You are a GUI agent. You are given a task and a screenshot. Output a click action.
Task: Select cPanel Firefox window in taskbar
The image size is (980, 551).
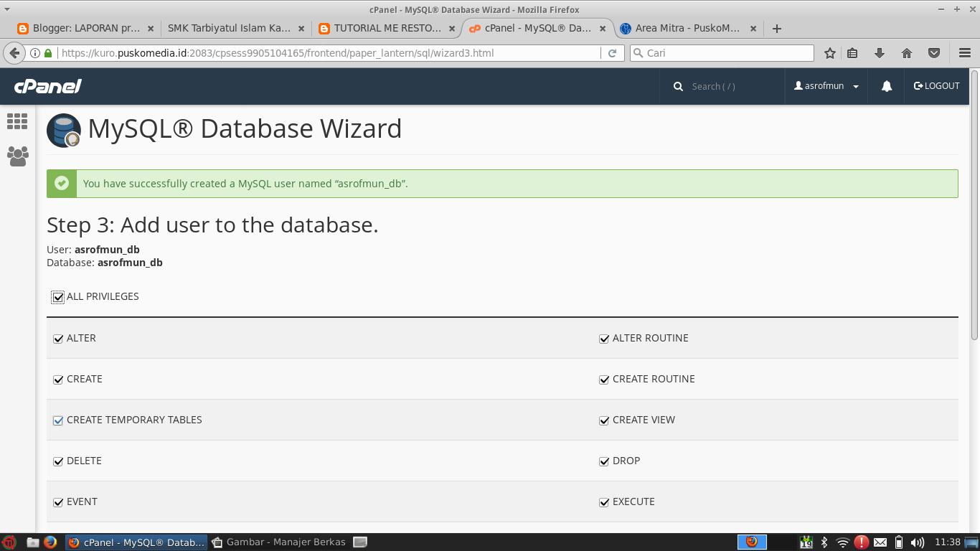click(136, 542)
